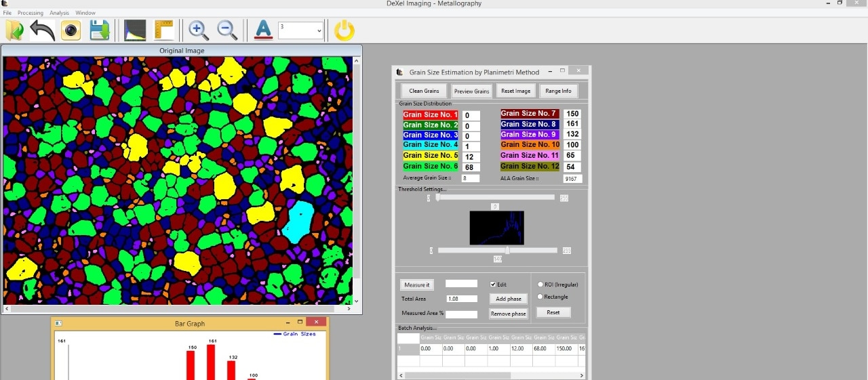Click the zoom out magnifier

(x=227, y=30)
